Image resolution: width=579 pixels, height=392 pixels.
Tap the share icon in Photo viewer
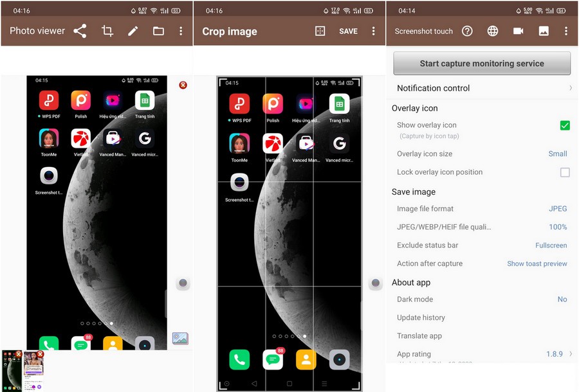pos(80,31)
